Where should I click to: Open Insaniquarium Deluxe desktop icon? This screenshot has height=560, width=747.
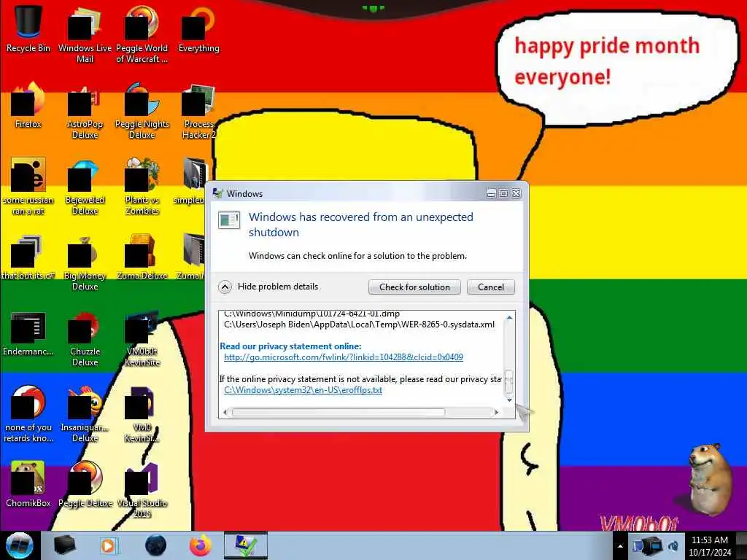(85, 414)
